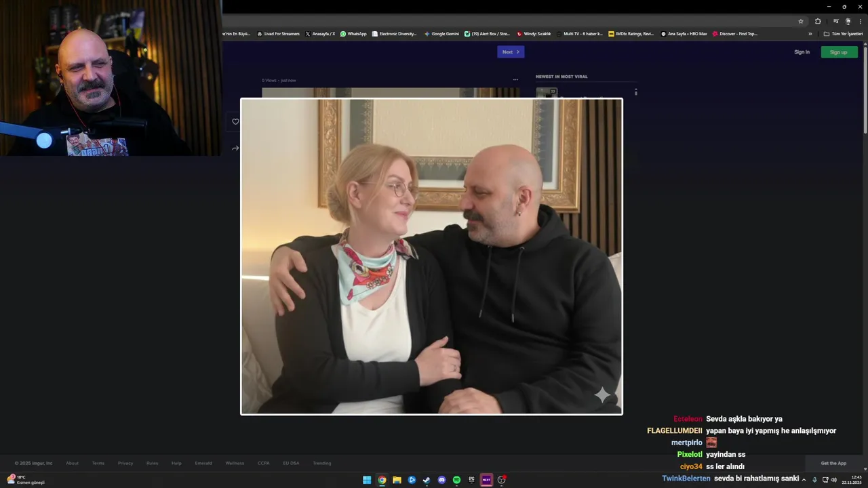Click chat username Ecteleon
This screenshot has height=488, width=868.
pos(688,419)
